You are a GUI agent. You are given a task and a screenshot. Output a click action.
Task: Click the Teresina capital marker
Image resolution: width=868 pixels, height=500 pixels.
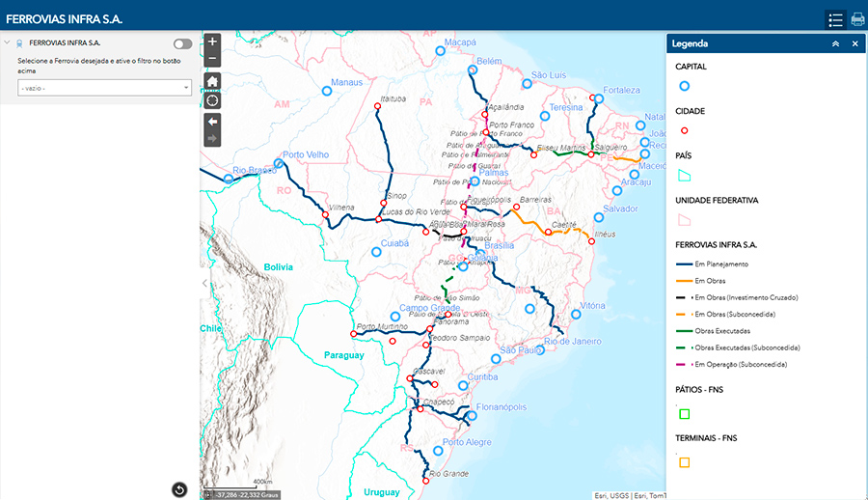click(x=545, y=116)
